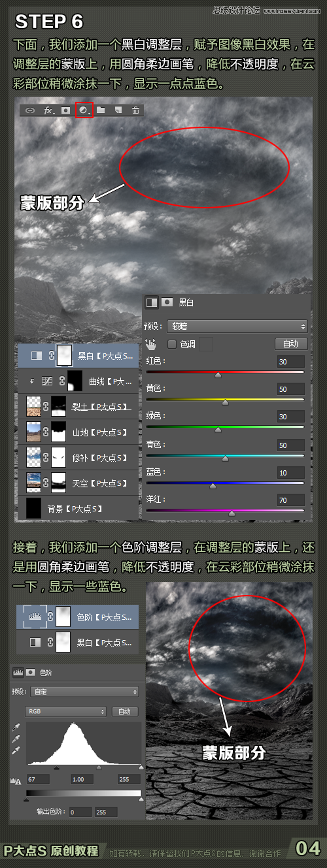The image size is (327, 868).
Task: Click the create new layer icon
Action: tap(118, 110)
